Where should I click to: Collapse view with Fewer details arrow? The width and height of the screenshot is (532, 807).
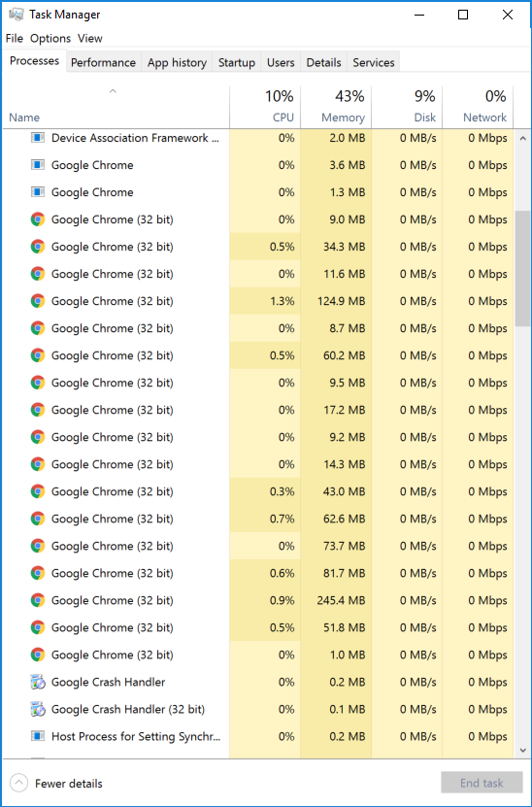point(18,784)
